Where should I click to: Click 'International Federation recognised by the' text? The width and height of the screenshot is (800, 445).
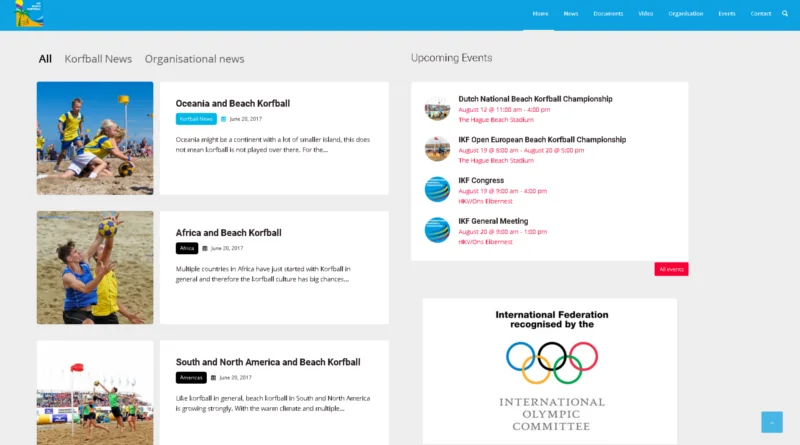(x=552, y=319)
